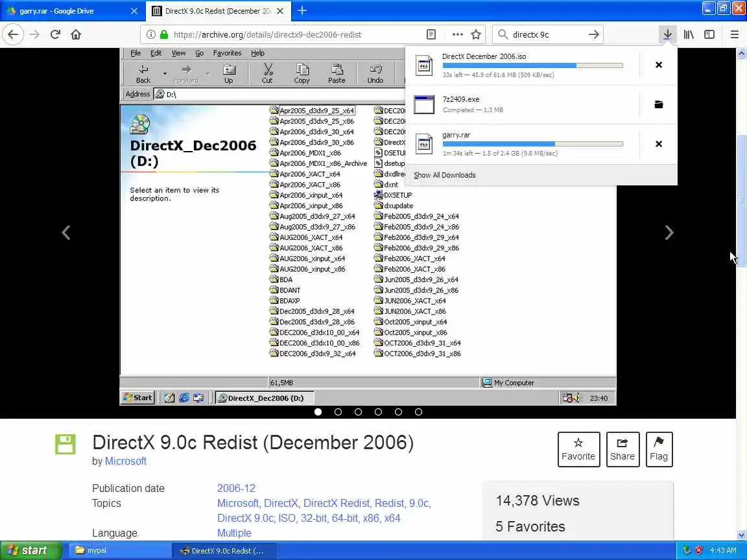
Task: Click the DirectX December 2006.iso file icon
Action: [x=424, y=65]
